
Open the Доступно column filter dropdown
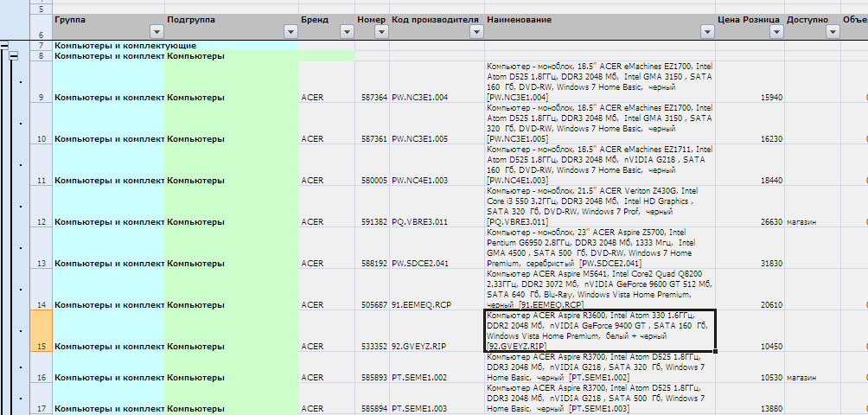pyautogui.click(x=833, y=33)
